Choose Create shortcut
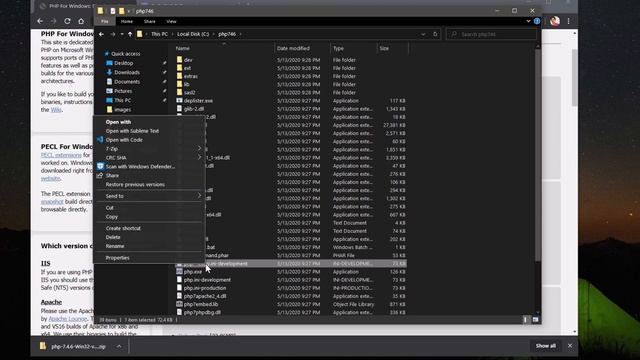Screen dimensions: 640x360 point(123,229)
